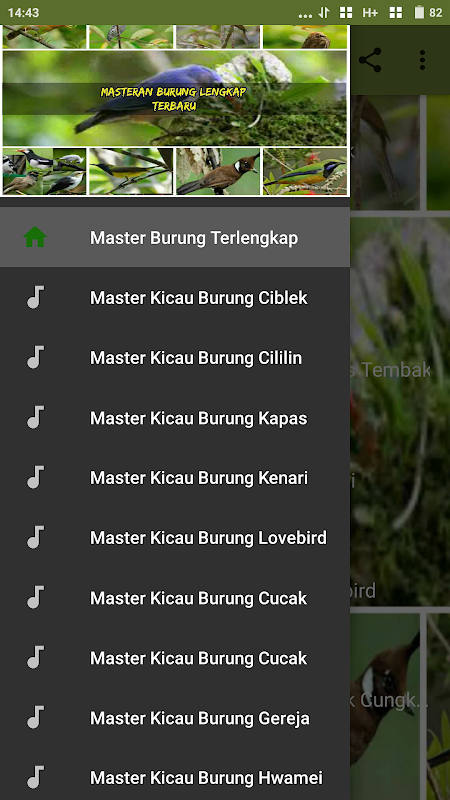Tap music note icon beside Ciblek
This screenshot has width=450, height=800.
point(35,297)
